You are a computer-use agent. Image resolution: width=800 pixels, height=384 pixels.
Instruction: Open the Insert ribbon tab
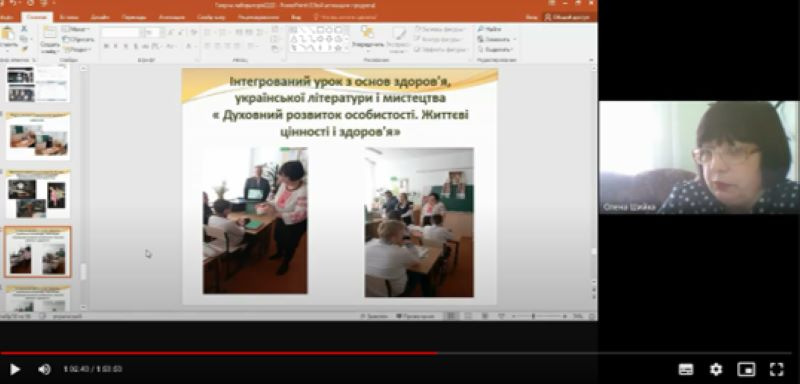click(x=69, y=17)
